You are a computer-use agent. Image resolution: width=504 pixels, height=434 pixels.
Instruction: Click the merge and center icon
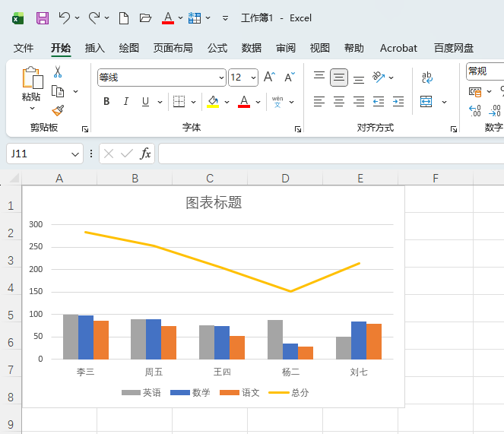coord(426,102)
